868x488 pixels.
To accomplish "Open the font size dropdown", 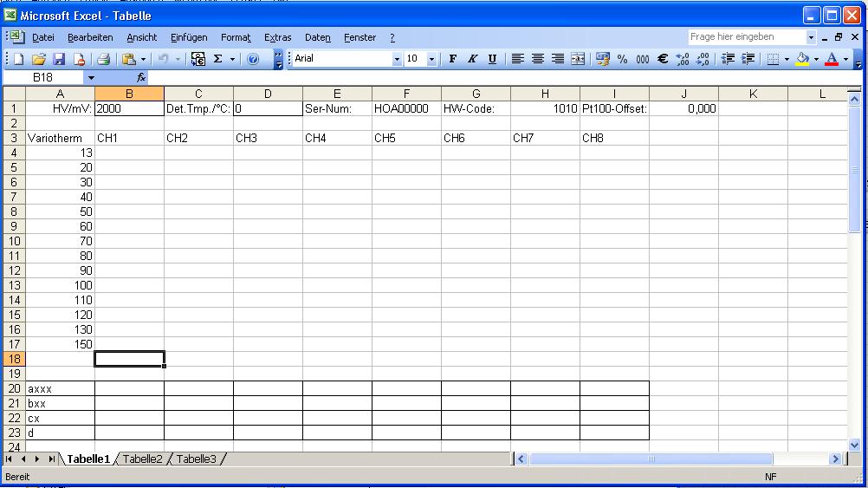I will [x=431, y=59].
